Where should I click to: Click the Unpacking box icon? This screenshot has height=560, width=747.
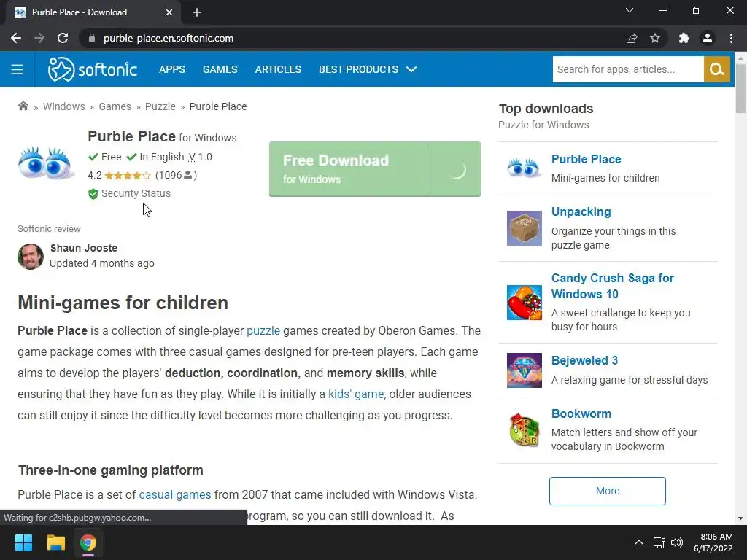(524, 228)
